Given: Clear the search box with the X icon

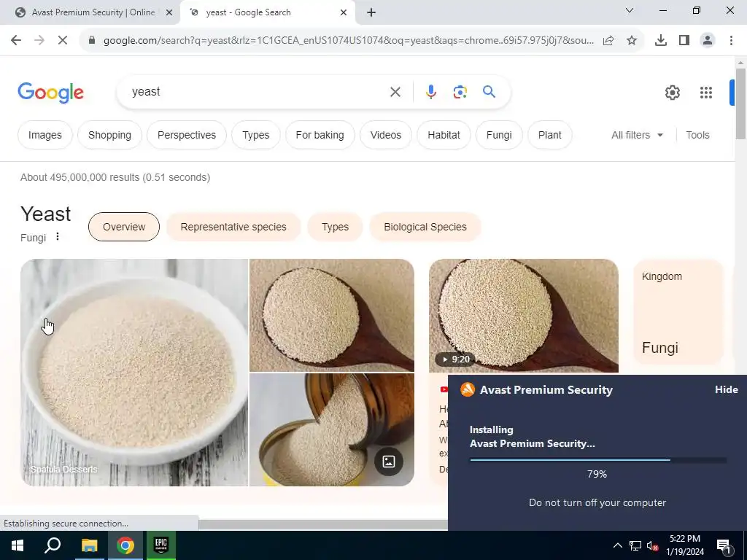Looking at the screenshot, I should 395,92.
